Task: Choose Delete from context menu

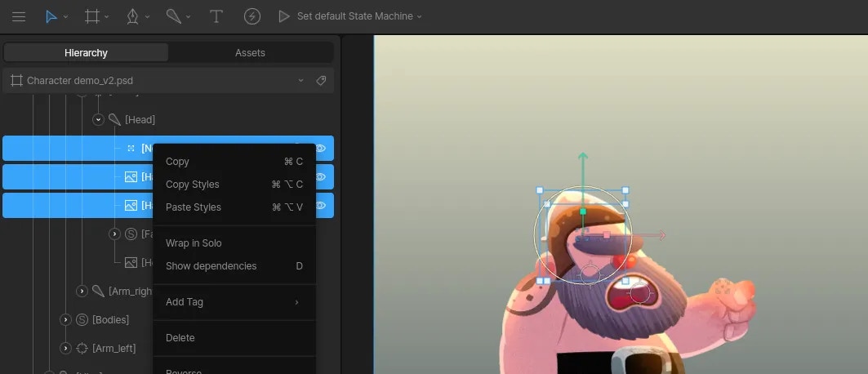Action: pyautogui.click(x=234, y=337)
